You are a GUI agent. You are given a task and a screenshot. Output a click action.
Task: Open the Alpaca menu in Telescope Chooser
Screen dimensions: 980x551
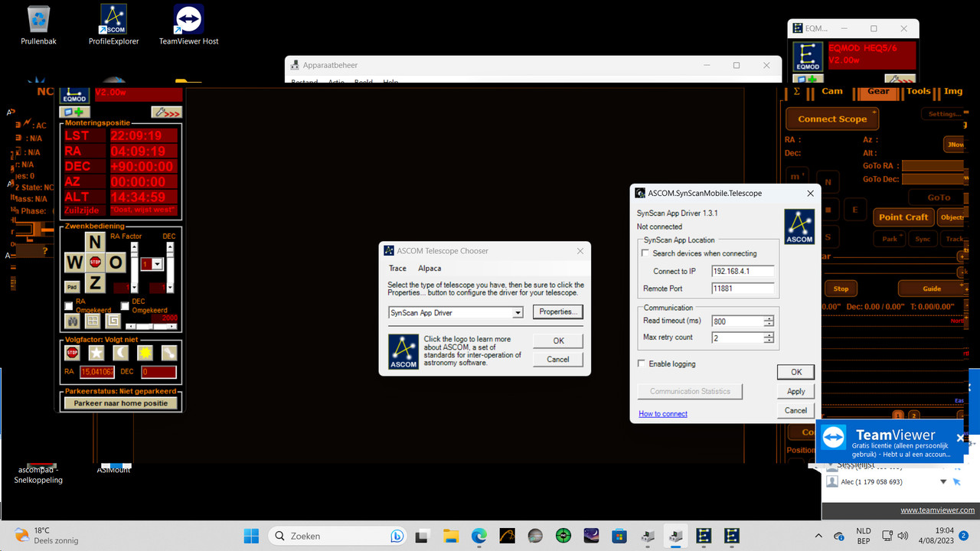430,269
